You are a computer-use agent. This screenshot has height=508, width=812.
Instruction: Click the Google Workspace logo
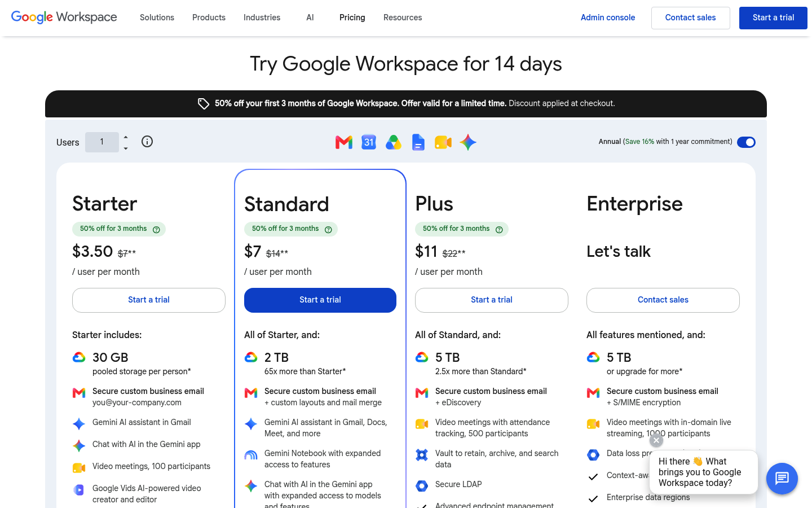click(64, 17)
